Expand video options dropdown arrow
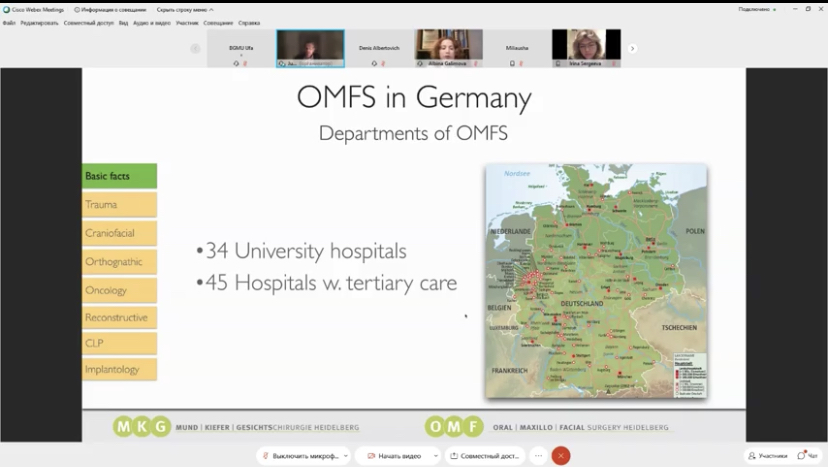This screenshot has width=828, height=467. [436, 456]
